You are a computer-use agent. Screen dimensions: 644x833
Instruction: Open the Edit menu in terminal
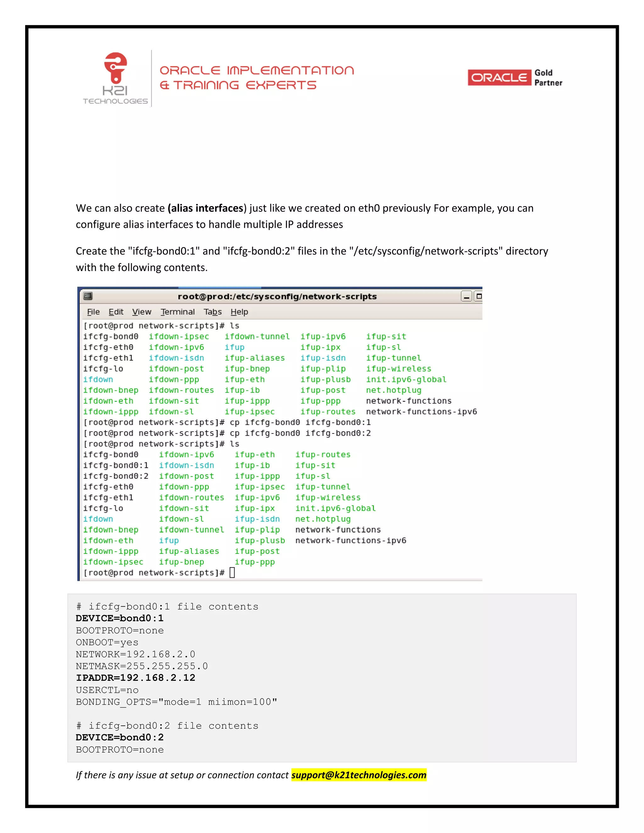116,312
